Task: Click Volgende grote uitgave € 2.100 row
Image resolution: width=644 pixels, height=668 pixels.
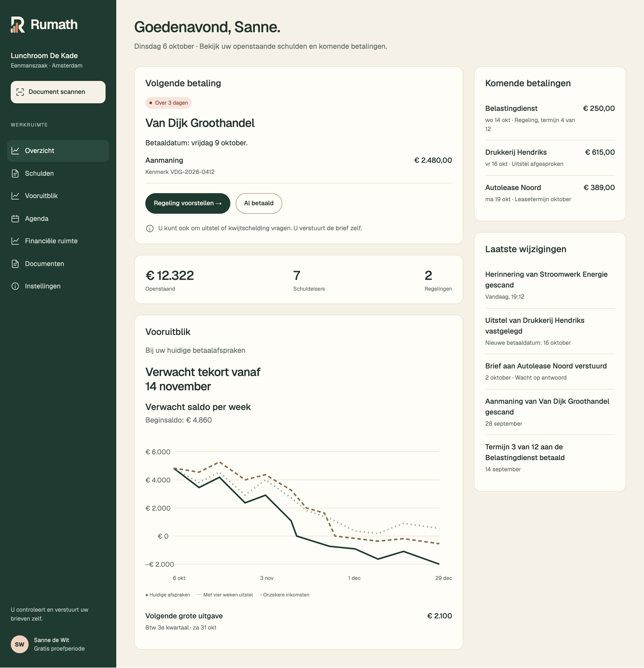Action: tap(299, 621)
